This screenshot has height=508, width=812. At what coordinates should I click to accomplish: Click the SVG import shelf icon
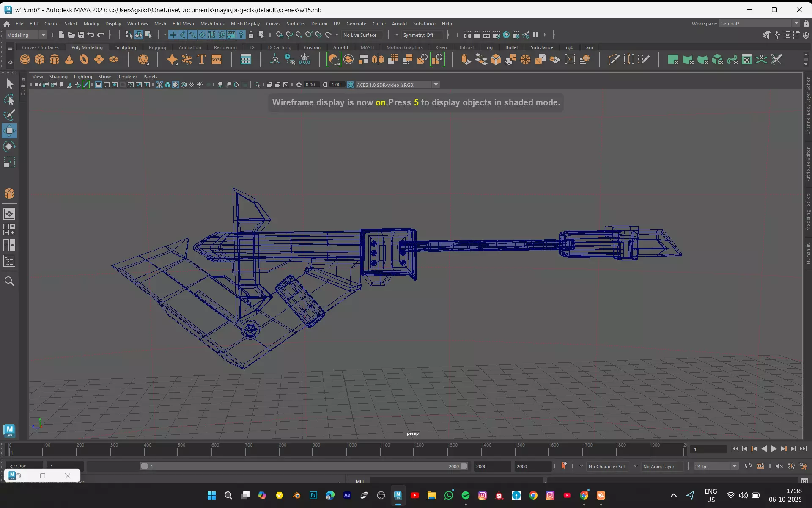217,60
